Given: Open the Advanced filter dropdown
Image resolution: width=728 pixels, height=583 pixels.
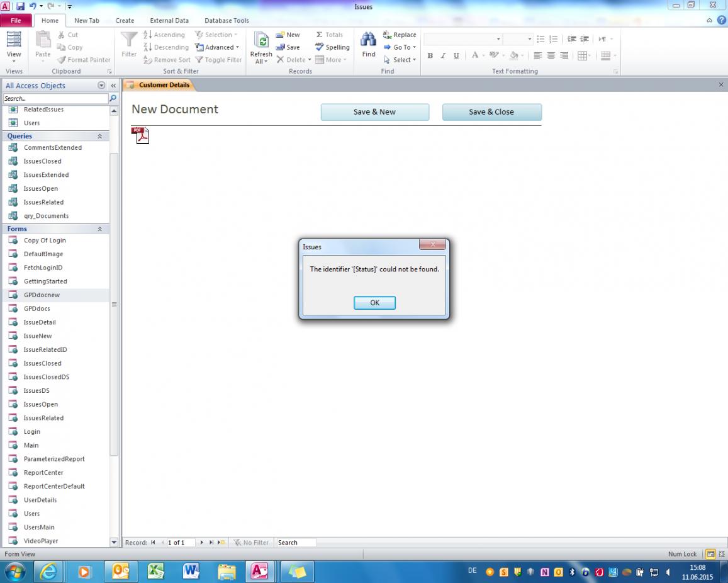Looking at the screenshot, I should tap(217, 47).
